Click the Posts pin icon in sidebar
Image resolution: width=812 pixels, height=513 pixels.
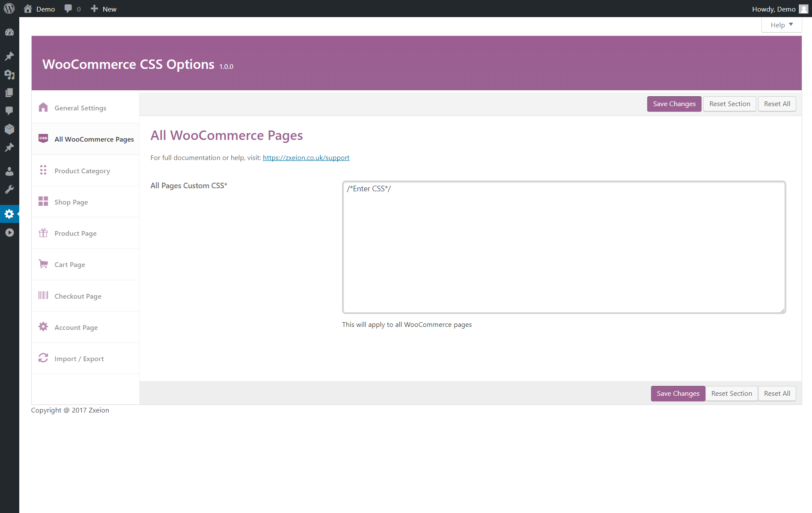9,56
